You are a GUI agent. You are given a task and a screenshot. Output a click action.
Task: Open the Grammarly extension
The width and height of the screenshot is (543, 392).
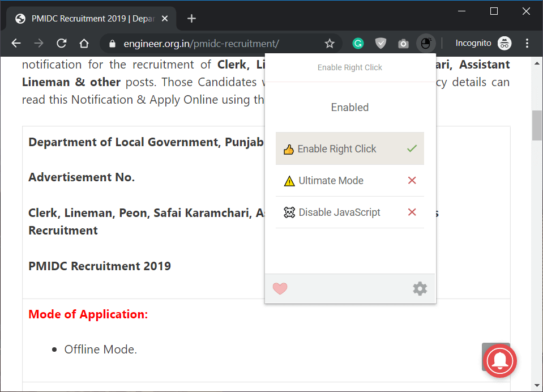(358, 43)
